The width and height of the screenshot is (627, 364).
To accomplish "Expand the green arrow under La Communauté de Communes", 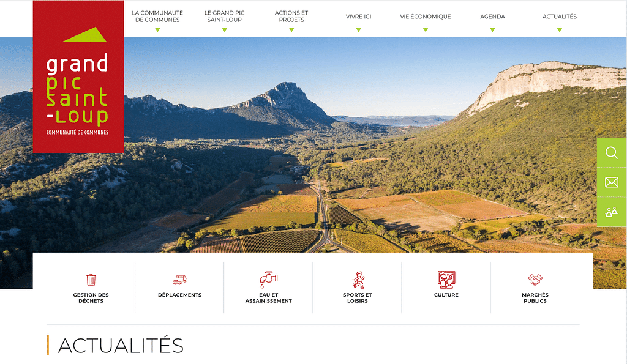I will point(157,29).
